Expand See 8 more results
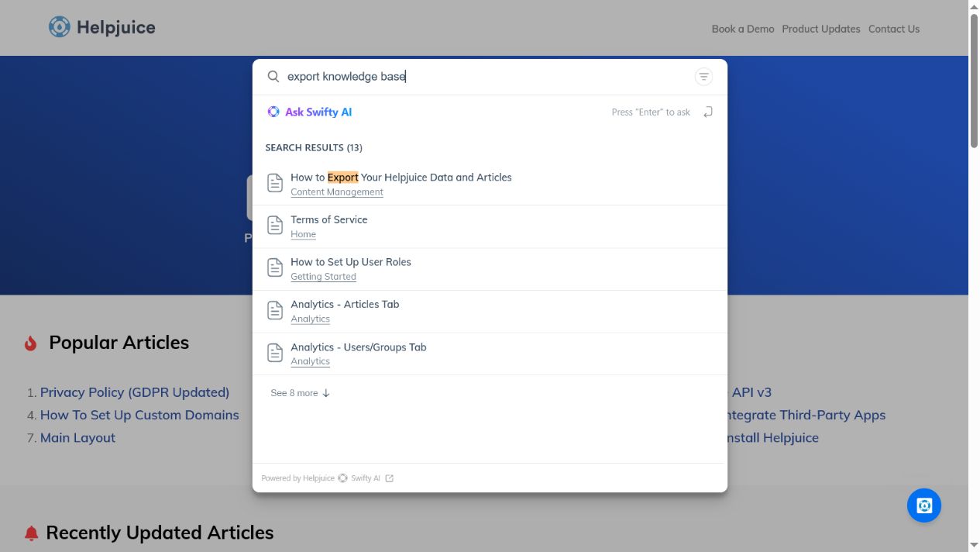The width and height of the screenshot is (980, 552). [x=301, y=393]
